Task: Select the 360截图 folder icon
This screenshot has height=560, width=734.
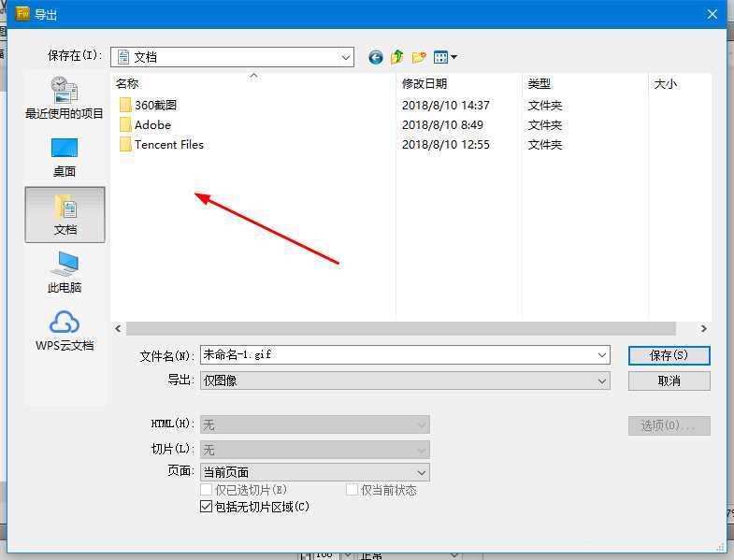Action: click(x=125, y=105)
